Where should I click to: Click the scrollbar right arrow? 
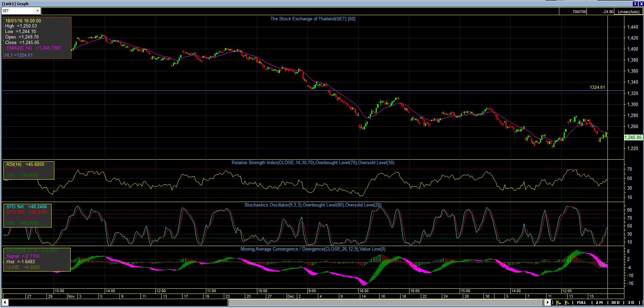pos(548,303)
